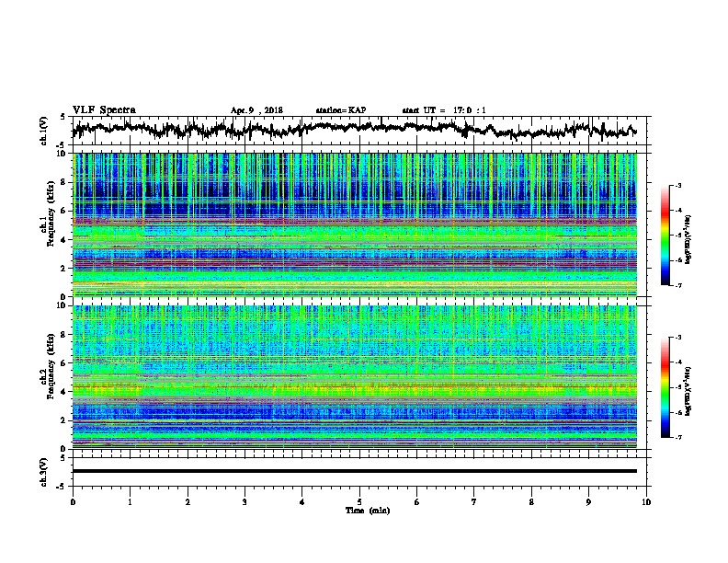Image resolution: width=728 pixels, height=563 pixels.
Task: Click the ch.1(V) waveform axis label
Action: [x=44, y=131]
